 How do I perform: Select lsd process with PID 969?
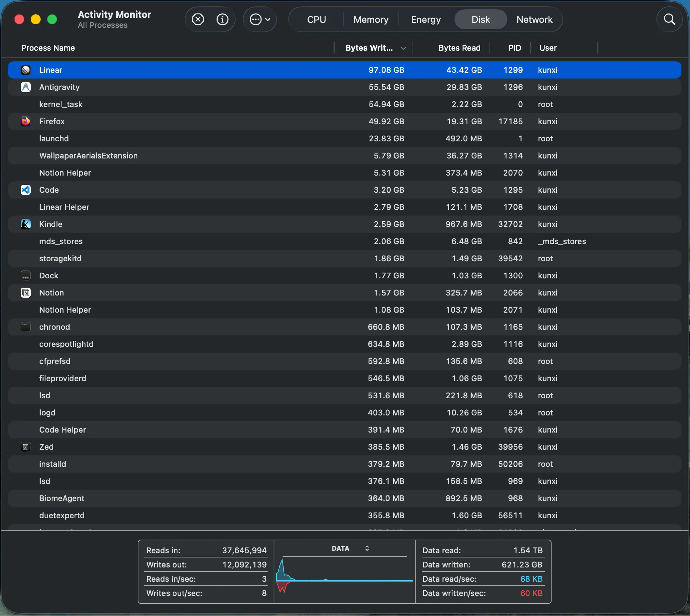coord(345,481)
